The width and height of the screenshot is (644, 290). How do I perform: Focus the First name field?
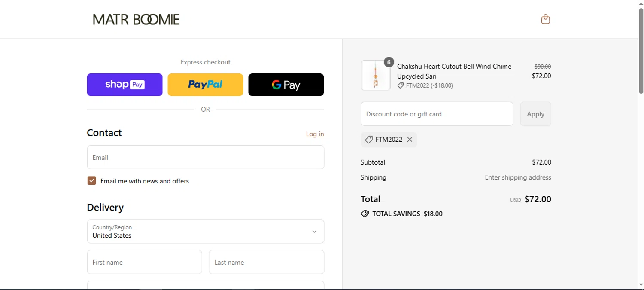click(x=144, y=262)
